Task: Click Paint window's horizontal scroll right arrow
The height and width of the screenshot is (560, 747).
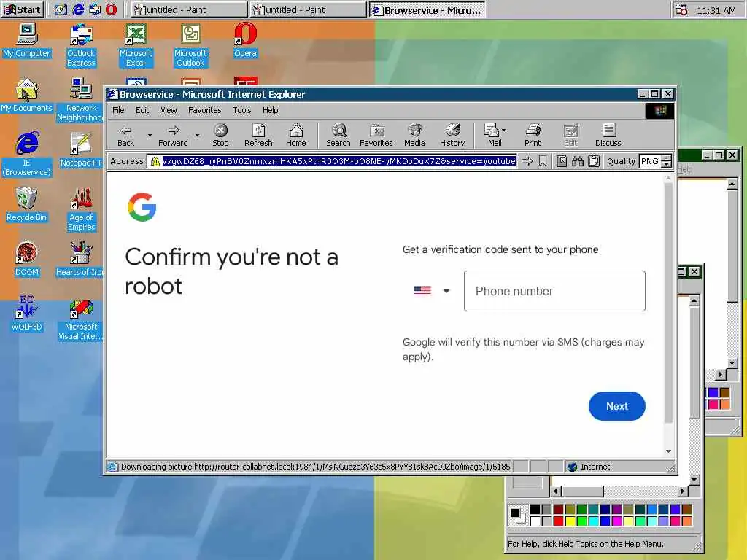Action: pyautogui.click(x=683, y=491)
